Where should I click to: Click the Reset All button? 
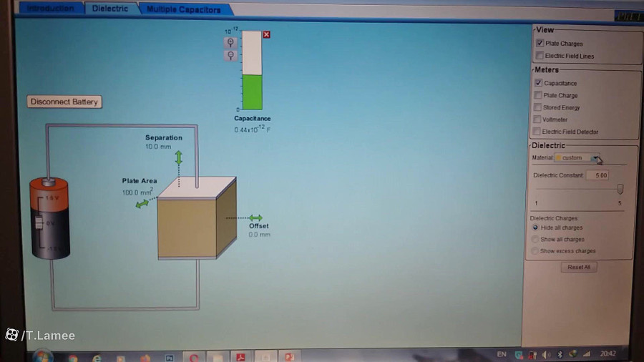coord(579,267)
